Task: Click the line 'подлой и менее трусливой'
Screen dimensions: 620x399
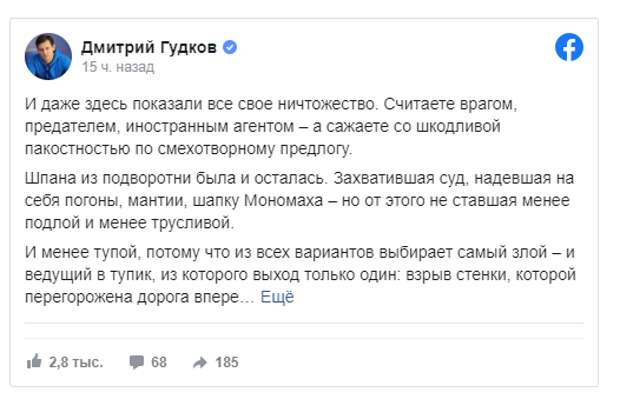Action: [130, 223]
